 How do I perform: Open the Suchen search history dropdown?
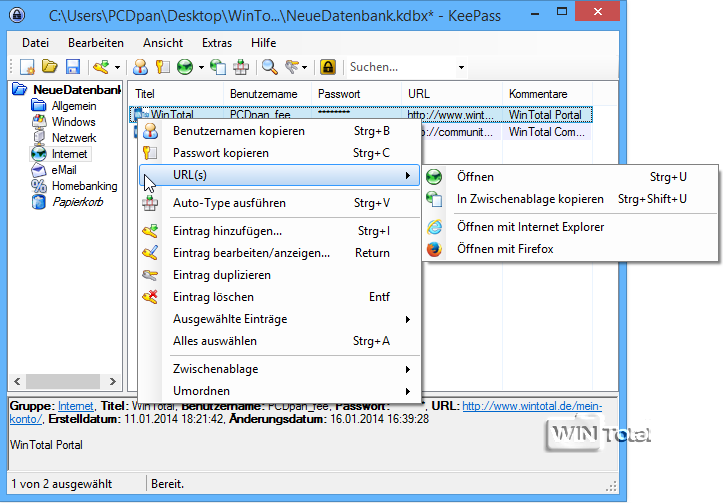tap(461, 67)
